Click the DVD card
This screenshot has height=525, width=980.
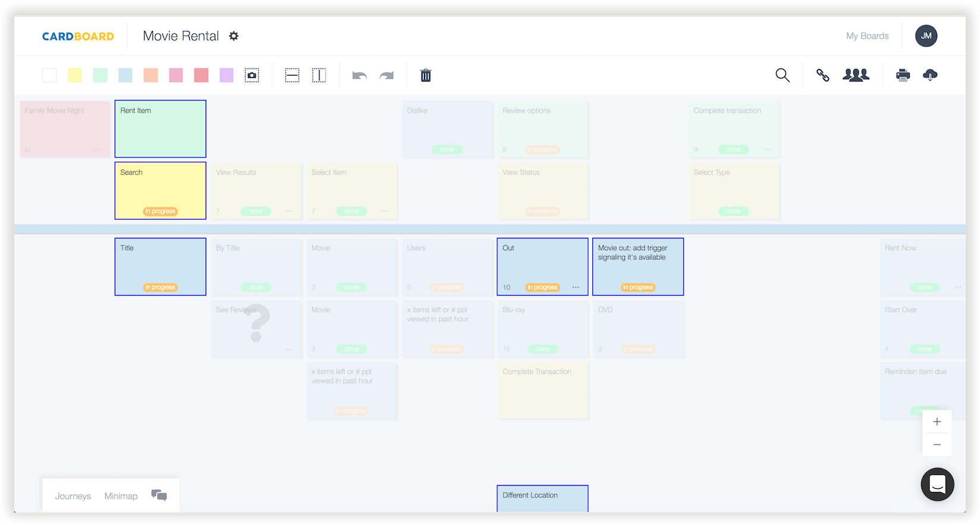coord(638,329)
